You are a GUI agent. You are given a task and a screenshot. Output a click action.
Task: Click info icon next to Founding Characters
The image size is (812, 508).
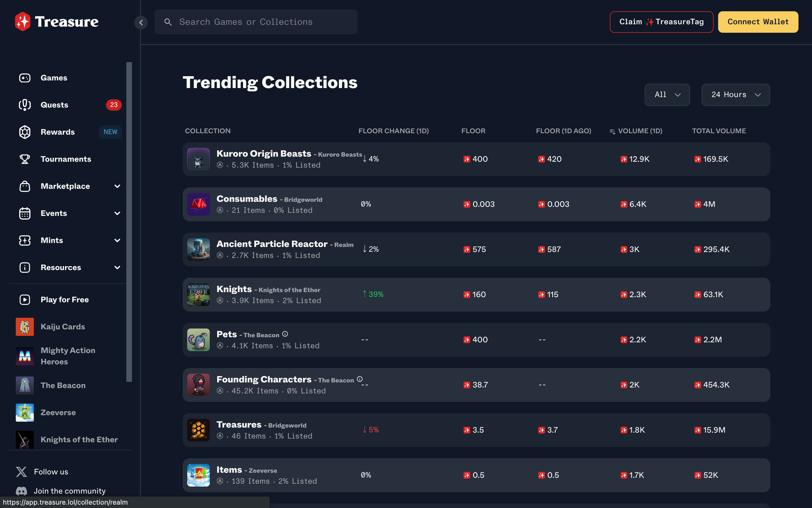[x=360, y=379]
